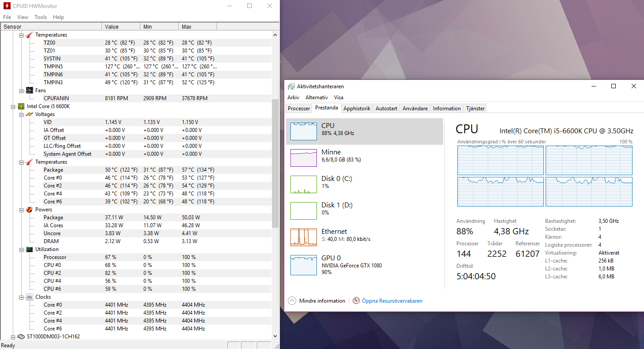Switch to the Processer tab
This screenshot has height=349, width=644.
click(x=299, y=109)
